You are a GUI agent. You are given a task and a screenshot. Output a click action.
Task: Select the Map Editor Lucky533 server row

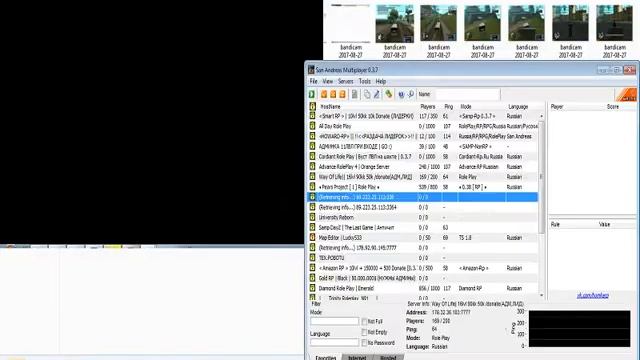pos(422,238)
